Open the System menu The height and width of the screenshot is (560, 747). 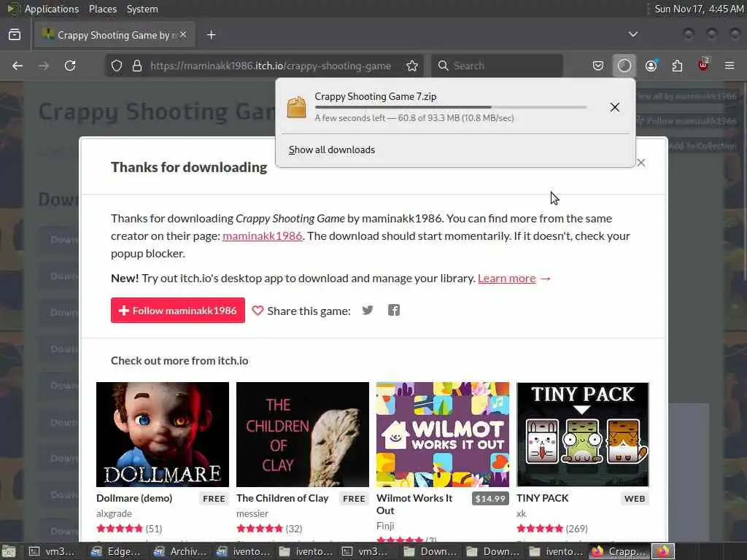click(x=142, y=9)
